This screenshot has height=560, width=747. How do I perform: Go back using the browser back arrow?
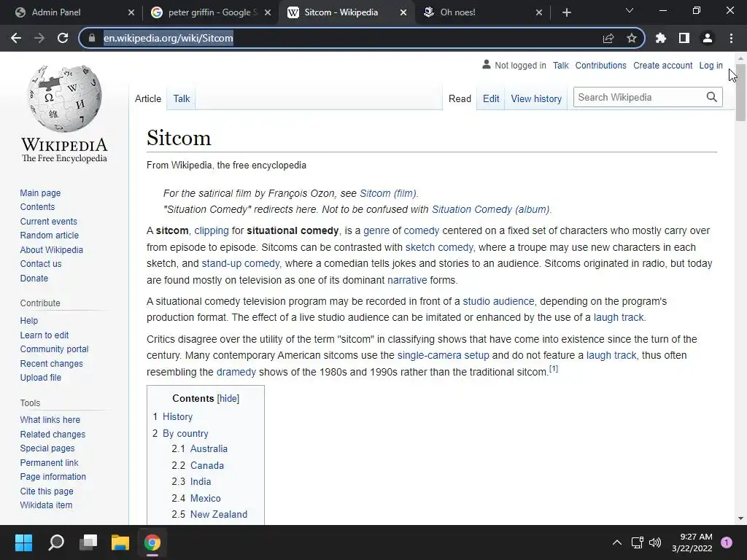[x=16, y=38]
